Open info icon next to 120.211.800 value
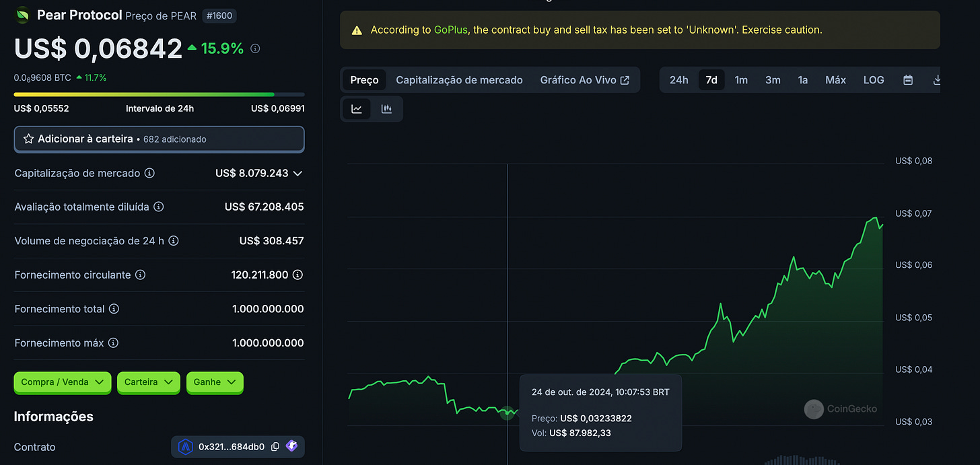The image size is (980, 465). click(297, 275)
